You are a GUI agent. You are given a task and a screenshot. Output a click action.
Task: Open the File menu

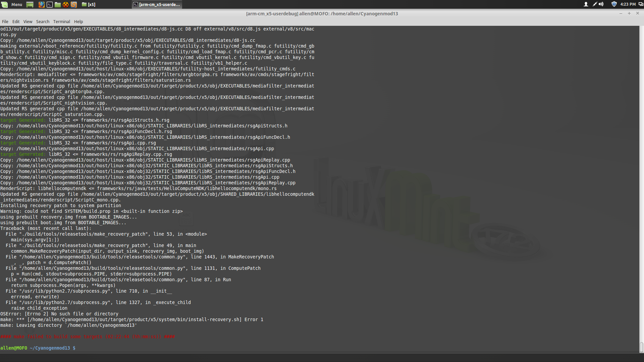5,21
